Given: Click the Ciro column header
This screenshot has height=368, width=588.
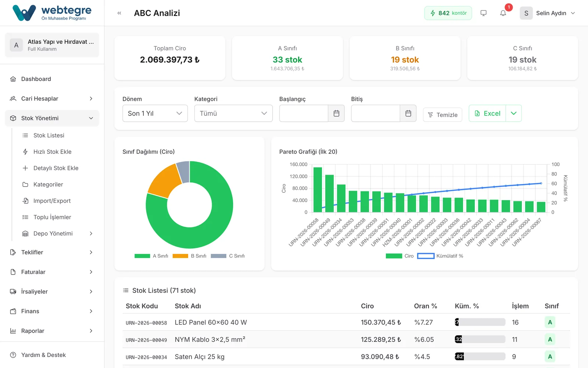Looking at the screenshot, I should pos(367,306).
